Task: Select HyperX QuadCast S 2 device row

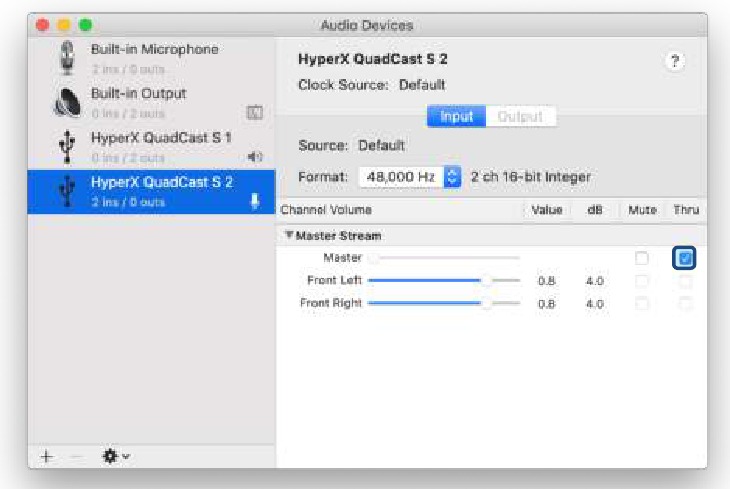Action: (x=151, y=192)
